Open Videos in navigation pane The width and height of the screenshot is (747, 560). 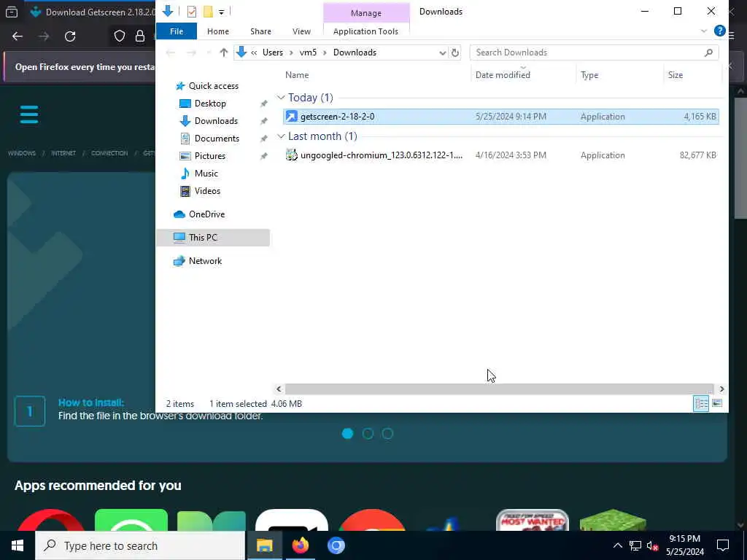click(207, 191)
